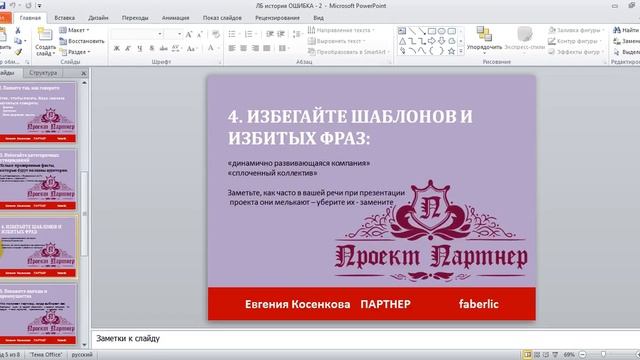
Task: Toggle align text right
Action: coord(255,48)
